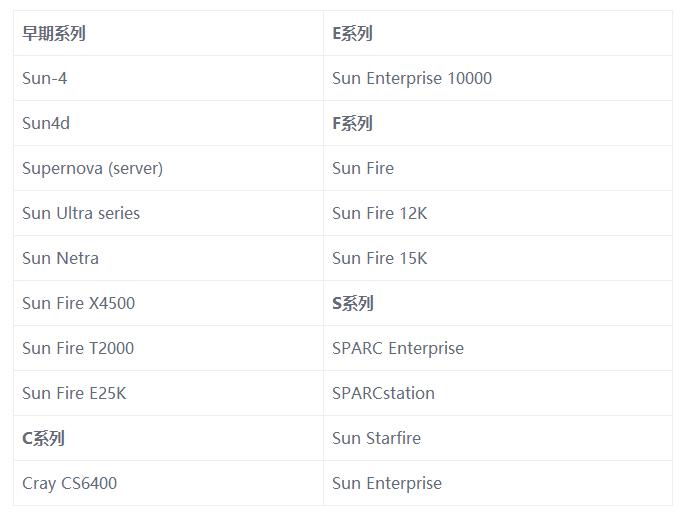Click the Sun Fire T2000 entry

click(x=78, y=348)
